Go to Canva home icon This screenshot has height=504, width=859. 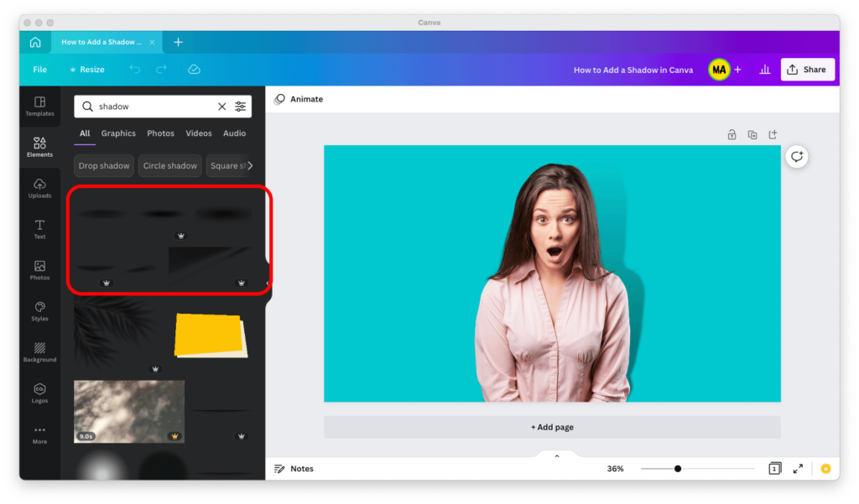coord(35,42)
